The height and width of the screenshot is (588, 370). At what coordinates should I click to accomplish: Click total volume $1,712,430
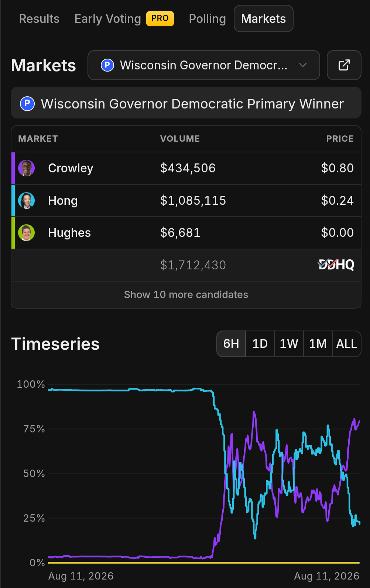pyautogui.click(x=193, y=265)
